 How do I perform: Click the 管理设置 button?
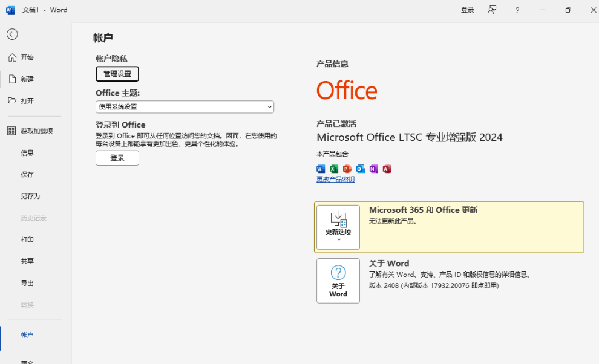[x=117, y=74]
